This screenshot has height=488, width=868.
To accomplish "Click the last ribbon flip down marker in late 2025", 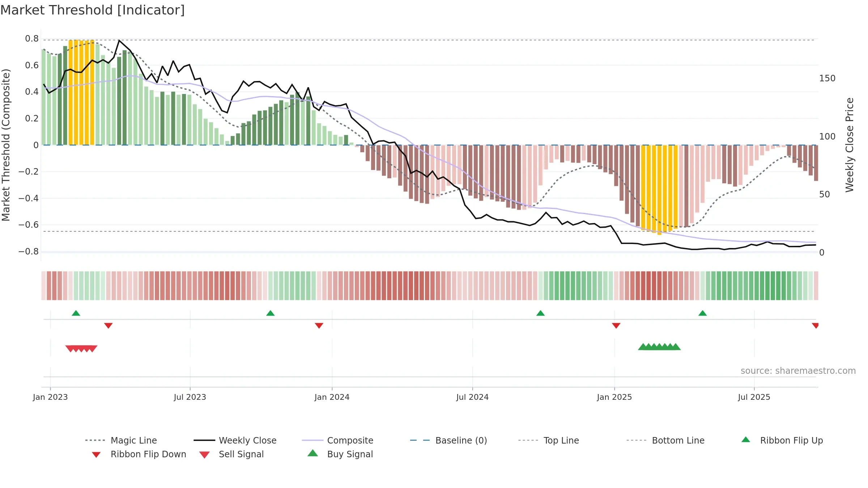I will pos(815,326).
